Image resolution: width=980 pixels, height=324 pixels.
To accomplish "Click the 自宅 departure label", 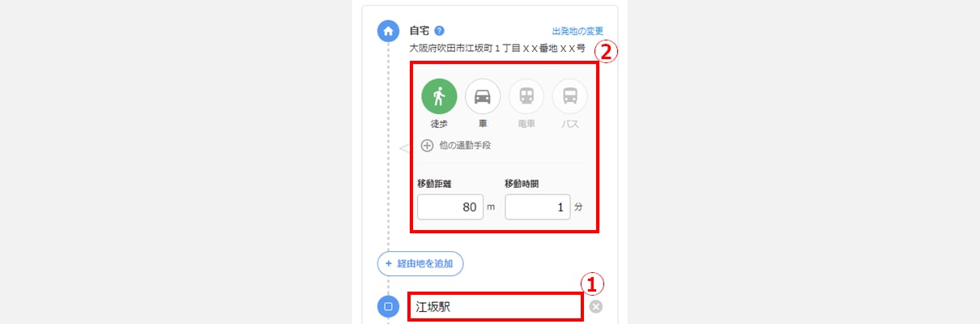I will (x=420, y=31).
